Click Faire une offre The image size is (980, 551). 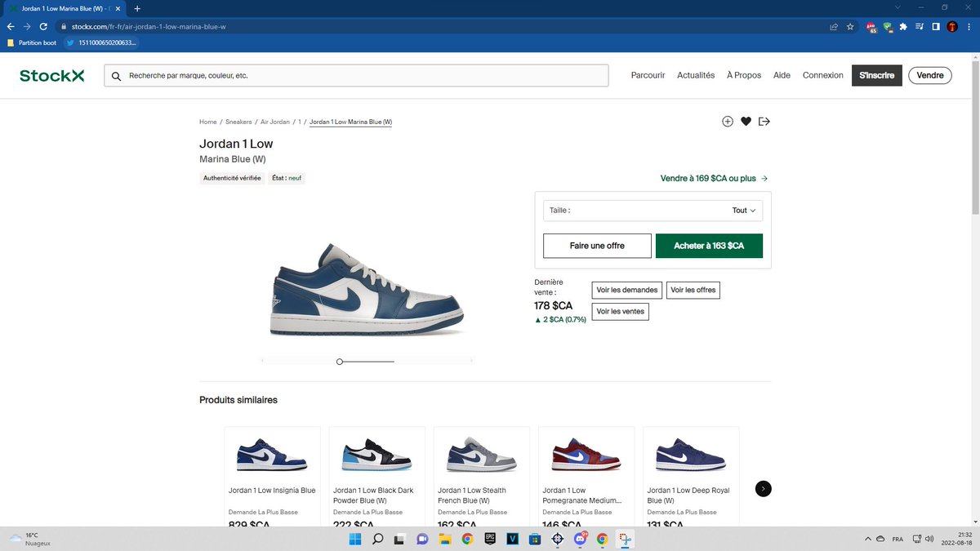[x=597, y=246]
